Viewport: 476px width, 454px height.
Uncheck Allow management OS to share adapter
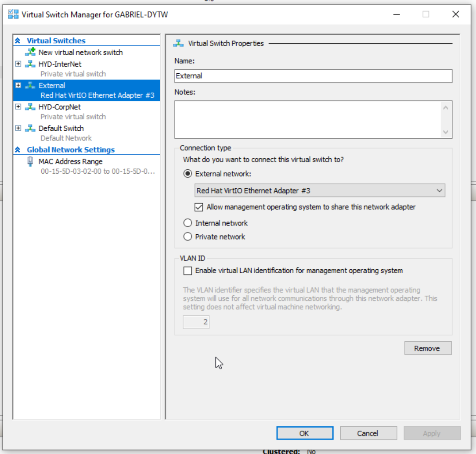(x=199, y=207)
